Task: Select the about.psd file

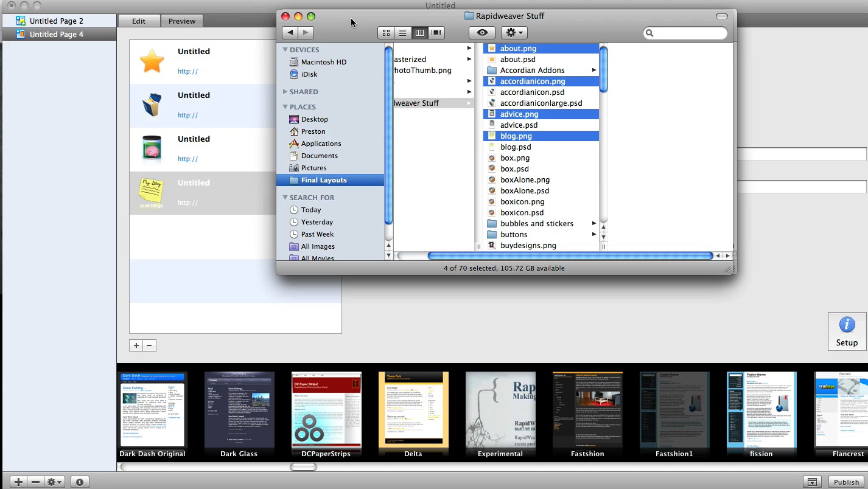Action: (541, 60)
